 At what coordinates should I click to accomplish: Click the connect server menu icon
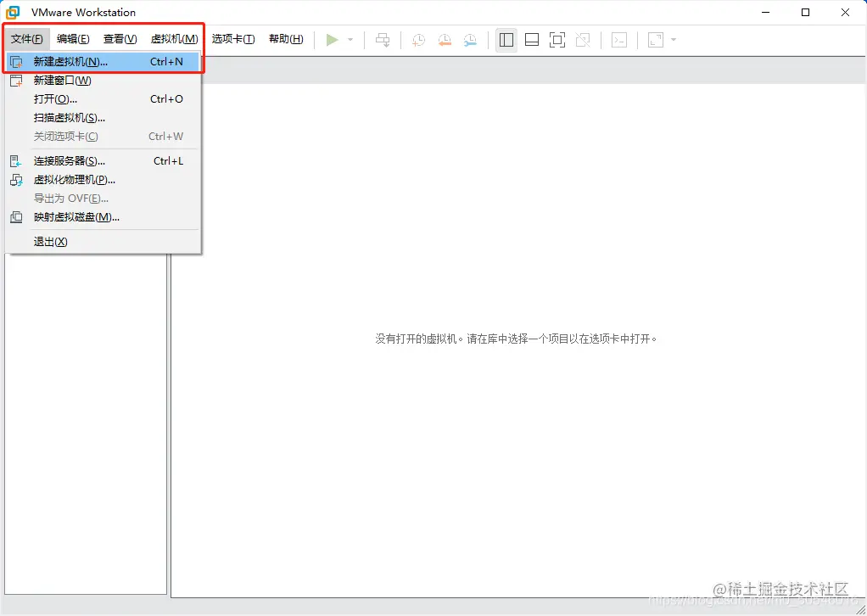click(16, 161)
